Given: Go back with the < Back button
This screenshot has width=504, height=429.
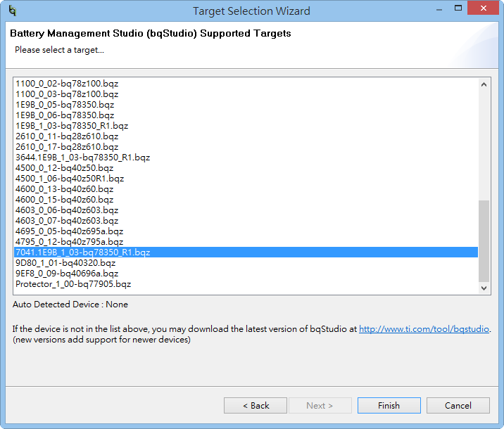Looking at the screenshot, I should tap(256, 406).
